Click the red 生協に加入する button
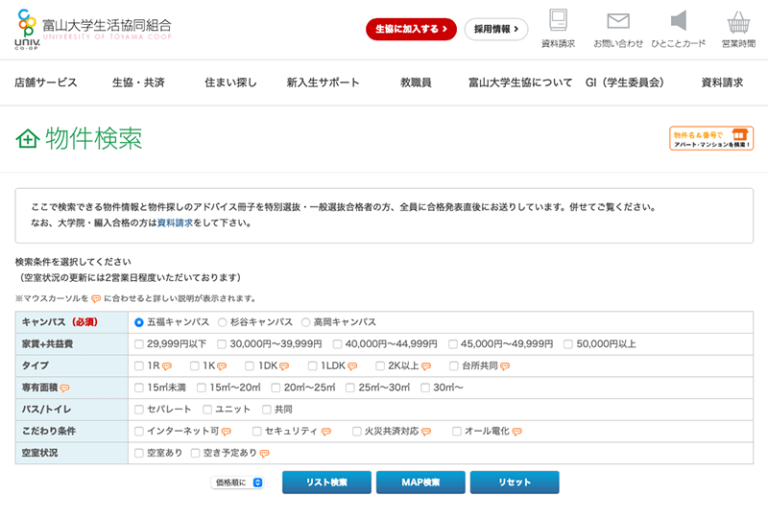Image resolution: width=768 pixels, height=517 pixels. [x=411, y=29]
